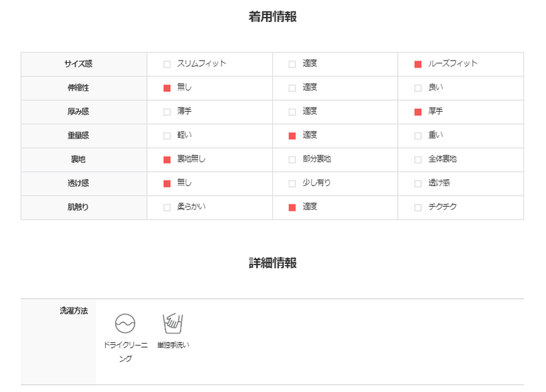Toggle 無し checkbox in 透け感 row

[x=167, y=183]
